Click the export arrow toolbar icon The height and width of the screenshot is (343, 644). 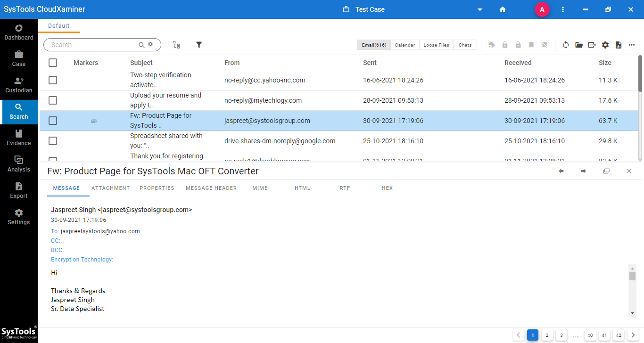(592, 45)
